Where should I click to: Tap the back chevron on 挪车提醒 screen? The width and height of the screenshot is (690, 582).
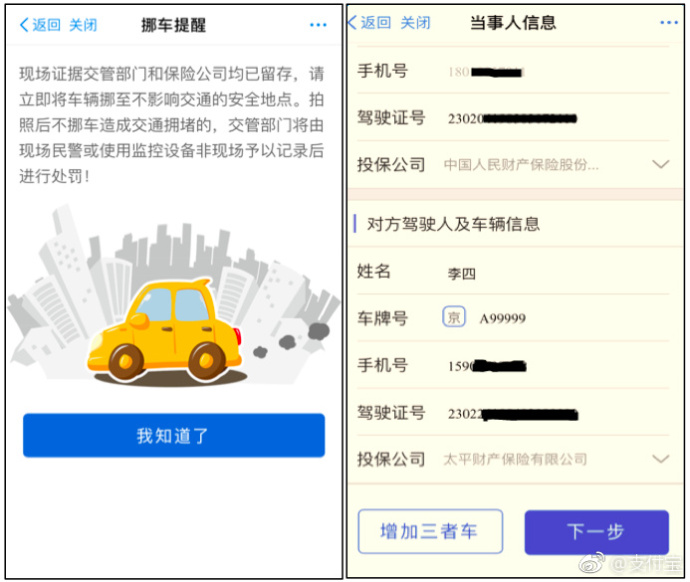click(25, 25)
